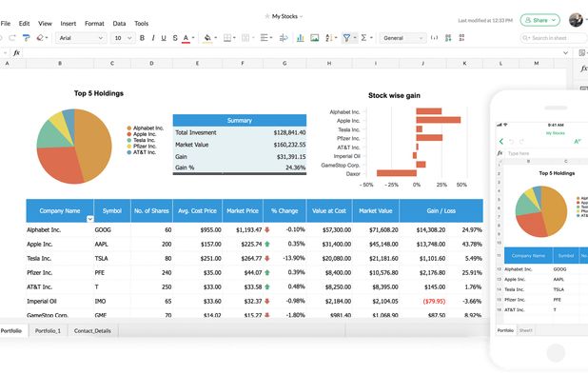Open the Edit menu
Image resolution: width=588 pixels, height=375 pixels.
[24, 23]
